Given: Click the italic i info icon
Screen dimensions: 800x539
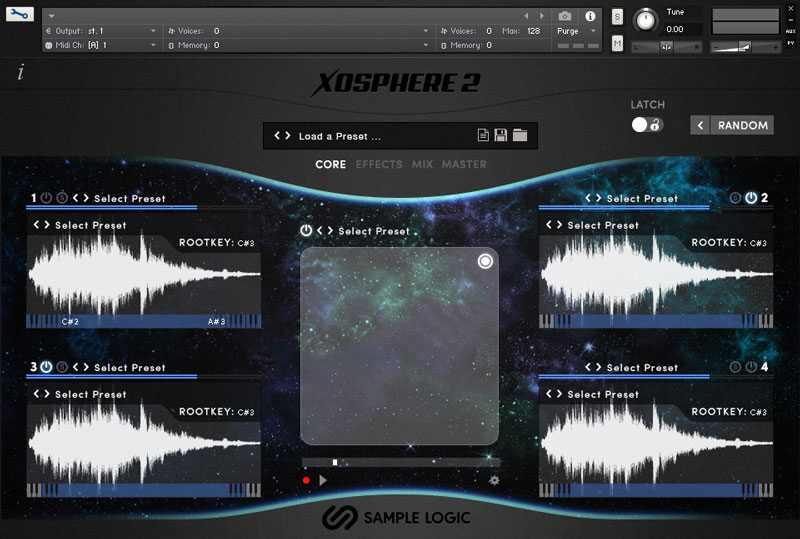Looking at the screenshot, I should click(20, 72).
